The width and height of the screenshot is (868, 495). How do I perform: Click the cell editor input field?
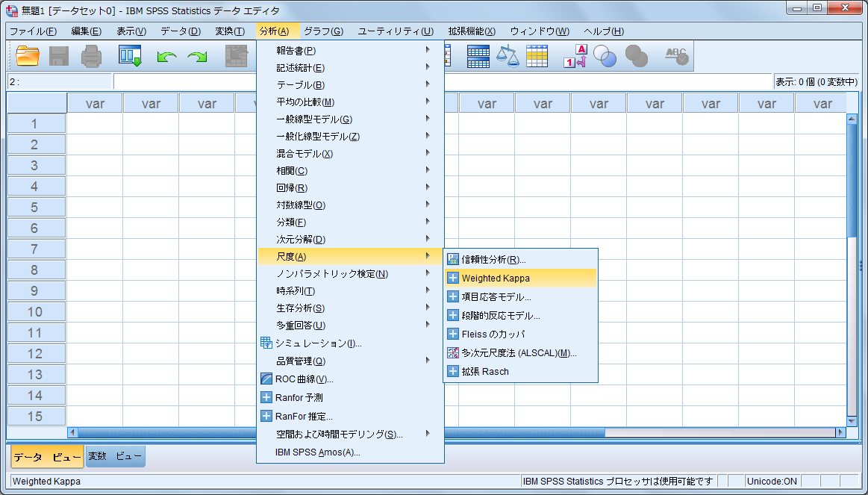point(443,81)
